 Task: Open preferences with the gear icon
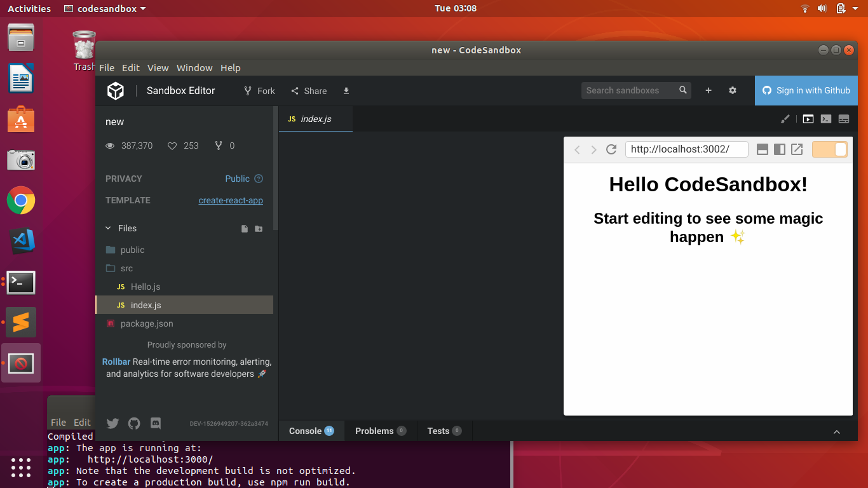point(733,91)
